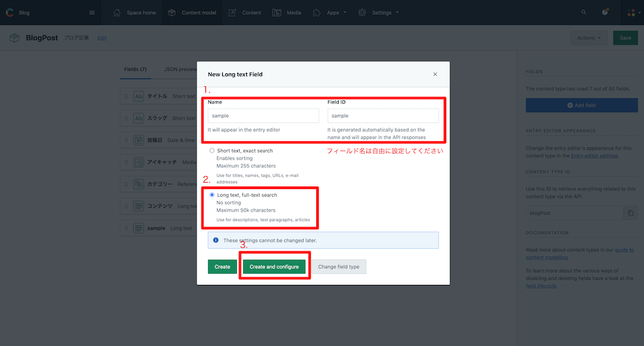Viewport: 644px width, 346px height.
Task: Click the コンテンツ long text field icon
Action: 139,206
